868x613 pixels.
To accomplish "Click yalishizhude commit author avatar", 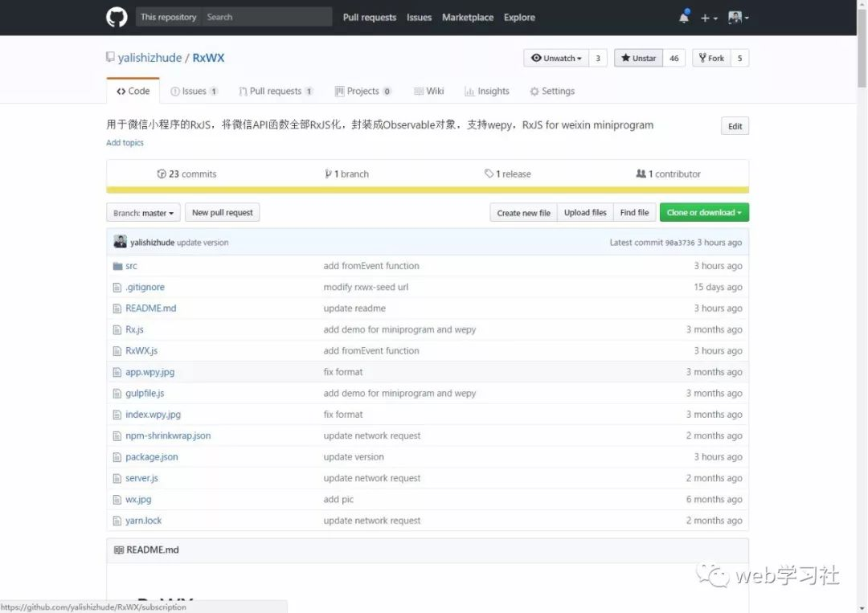I will coord(120,242).
